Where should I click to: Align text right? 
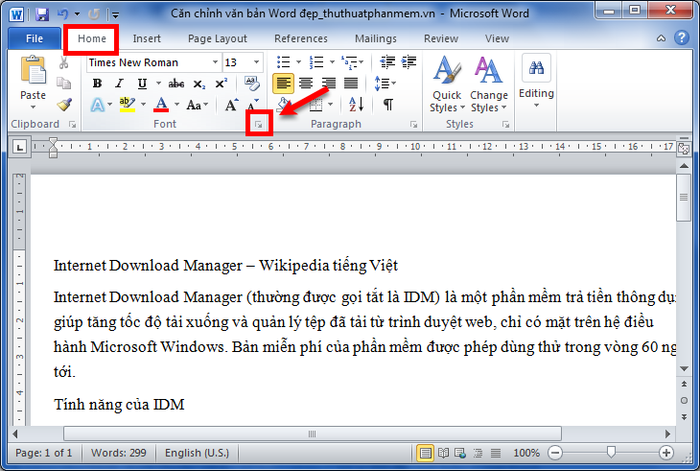(x=329, y=83)
